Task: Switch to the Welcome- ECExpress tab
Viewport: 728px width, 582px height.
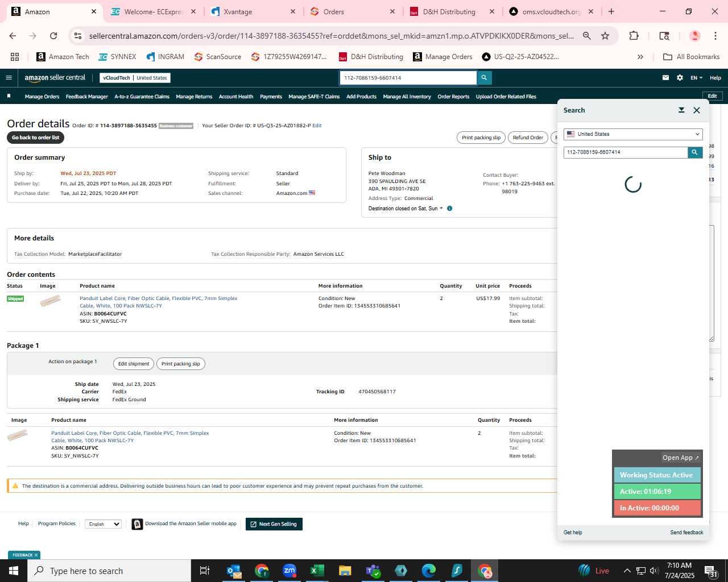Action: [154, 11]
